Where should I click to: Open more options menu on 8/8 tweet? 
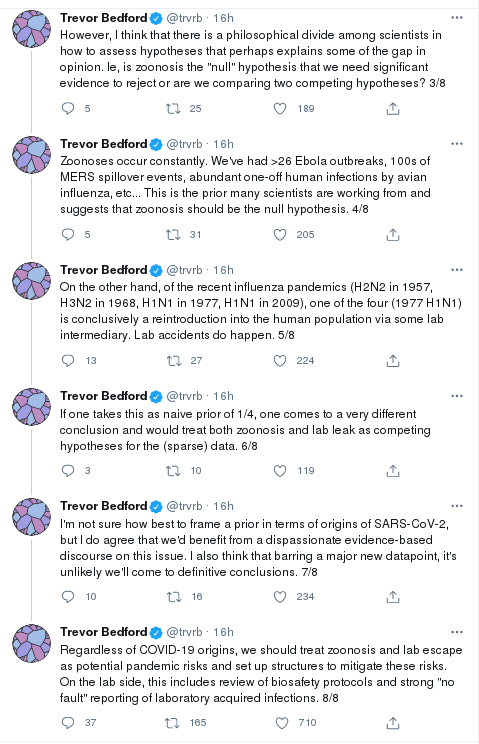click(457, 632)
